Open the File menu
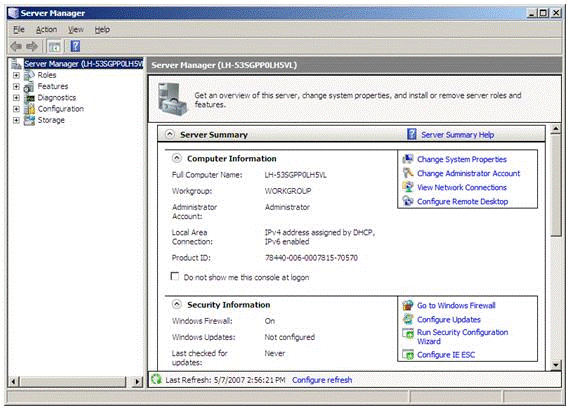The image size is (570, 410). point(19,29)
